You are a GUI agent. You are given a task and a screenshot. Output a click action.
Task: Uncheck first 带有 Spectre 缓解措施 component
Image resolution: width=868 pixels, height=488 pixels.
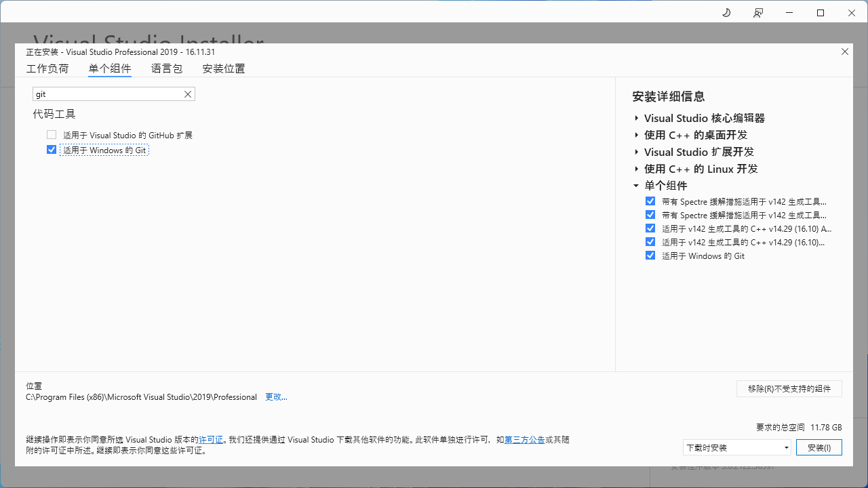pyautogui.click(x=650, y=201)
